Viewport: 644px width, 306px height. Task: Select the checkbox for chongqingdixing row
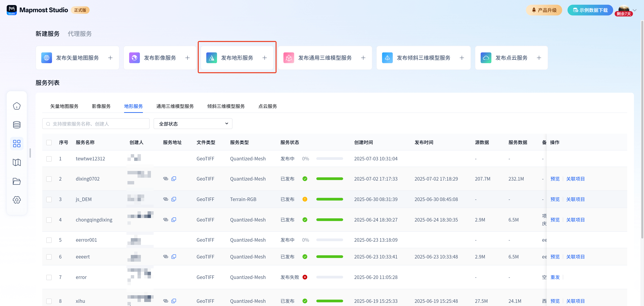49,220
